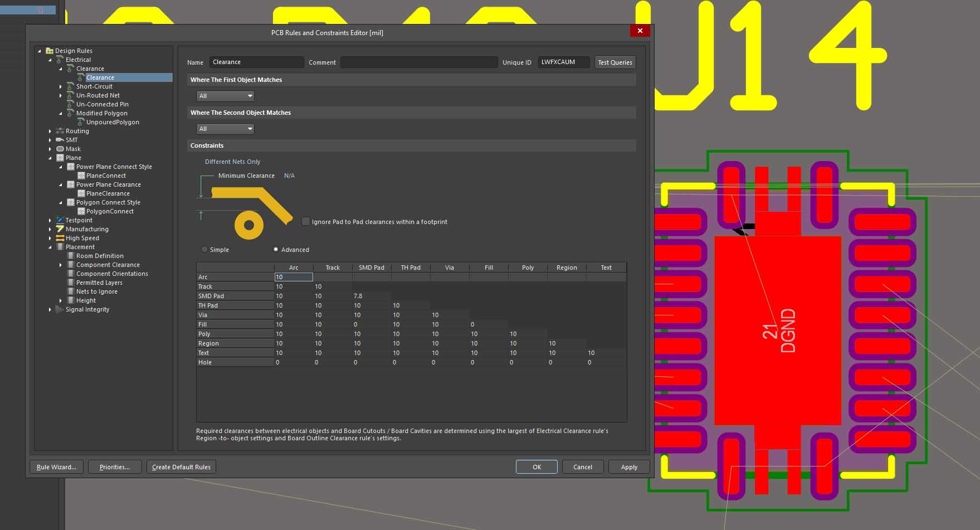Open the second object match dropdown
Viewport: 980px width, 530px height.
click(226, 129)
